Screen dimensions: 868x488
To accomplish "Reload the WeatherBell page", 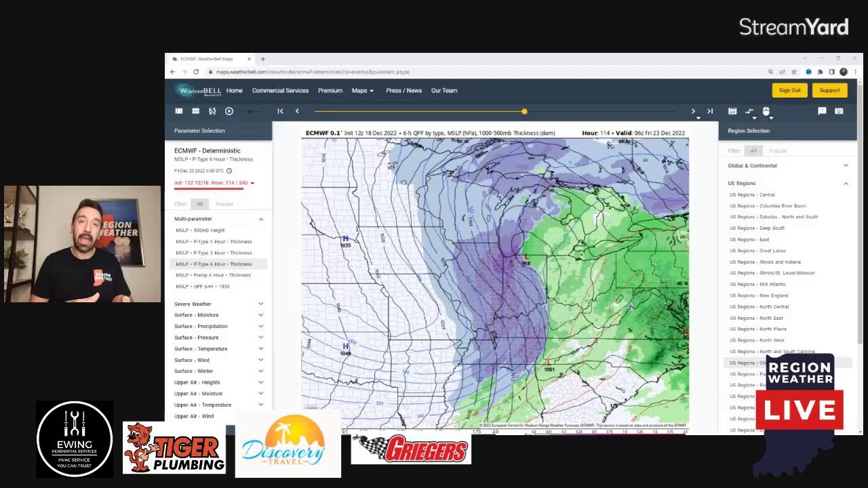I will (196, 72).
